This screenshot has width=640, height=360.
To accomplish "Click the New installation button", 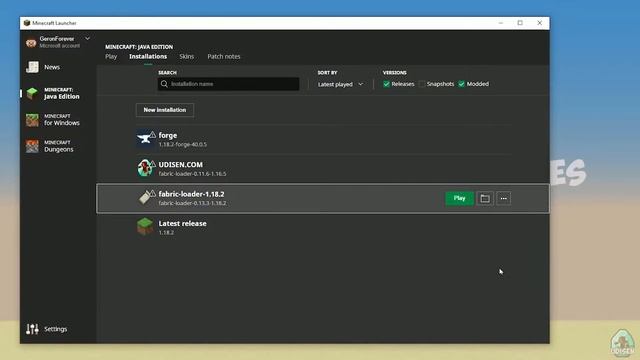I will pos(164,110).
